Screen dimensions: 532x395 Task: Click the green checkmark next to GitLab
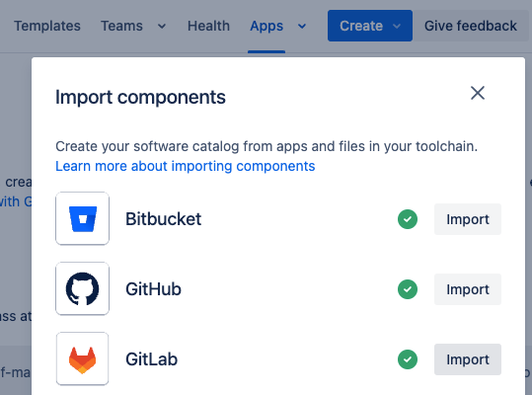click(x=408, y=359)
